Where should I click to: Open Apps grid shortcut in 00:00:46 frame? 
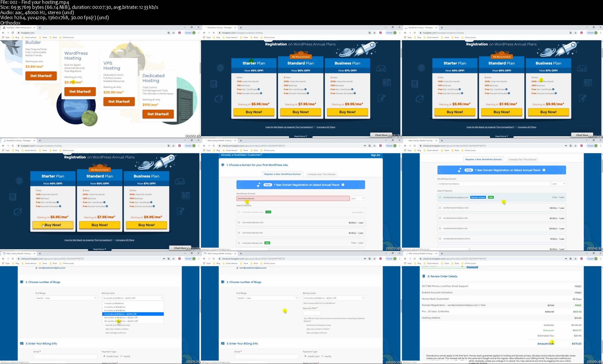6,37
